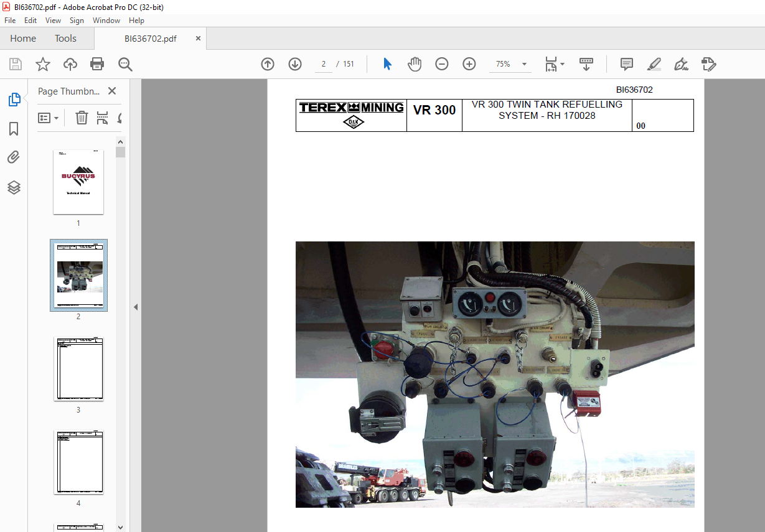This screenshot has width=765, height=532.
Task: Select the arrow Selection tool
Action: click(x=387, y=64)
